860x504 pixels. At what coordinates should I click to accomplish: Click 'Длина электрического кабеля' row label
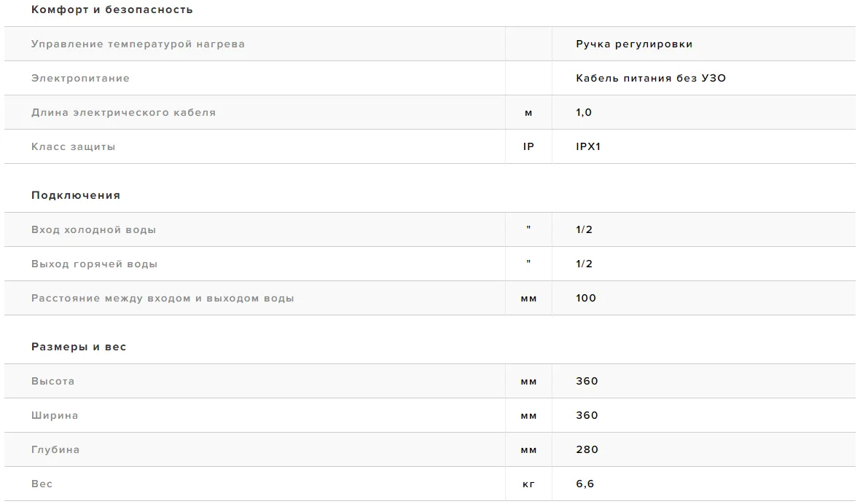pyautogui.click(x=123, y=112)
